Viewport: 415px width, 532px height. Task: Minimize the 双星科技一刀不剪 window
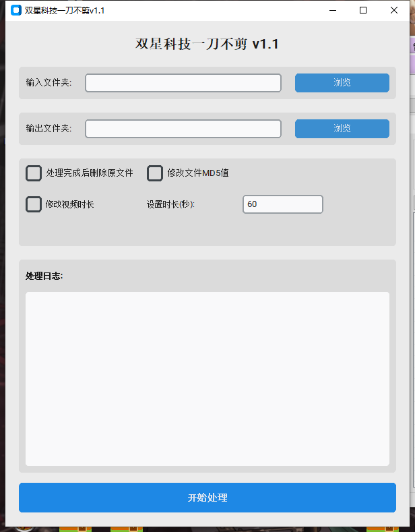tap(333, 10)
